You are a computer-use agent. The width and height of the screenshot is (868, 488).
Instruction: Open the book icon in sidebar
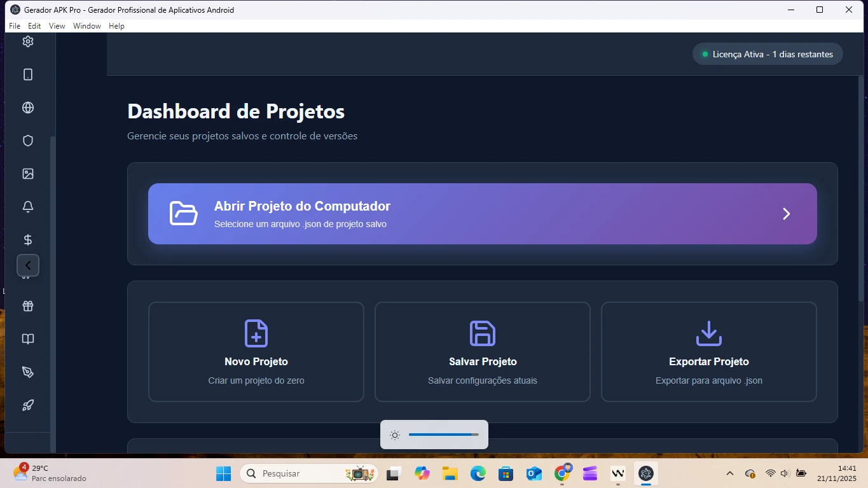click(x=28, y=339)
